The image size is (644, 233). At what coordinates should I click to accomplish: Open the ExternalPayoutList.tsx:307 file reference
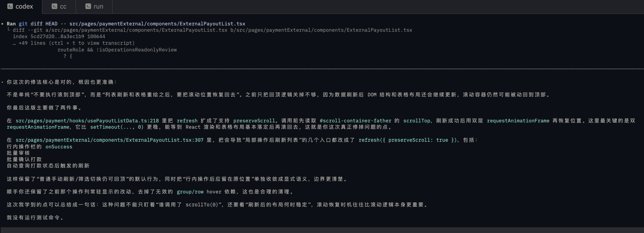(x=109, y=140)
